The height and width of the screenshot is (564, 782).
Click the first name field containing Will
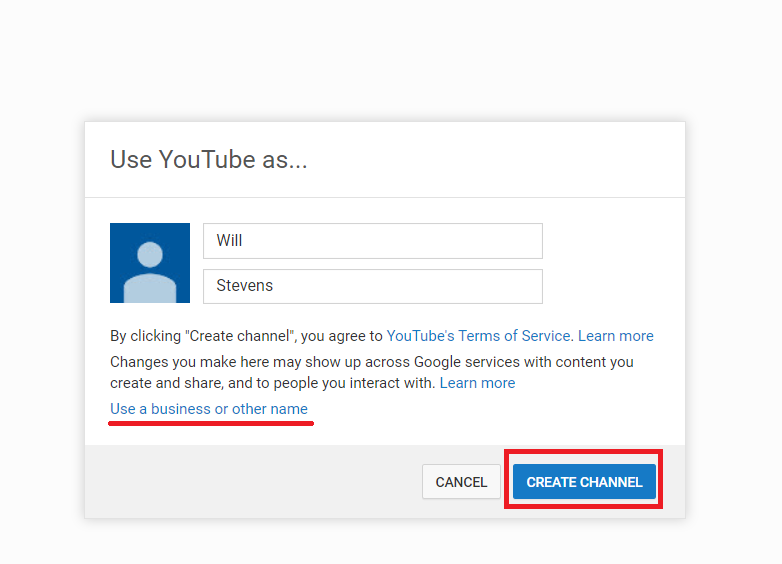click(373, 241)
